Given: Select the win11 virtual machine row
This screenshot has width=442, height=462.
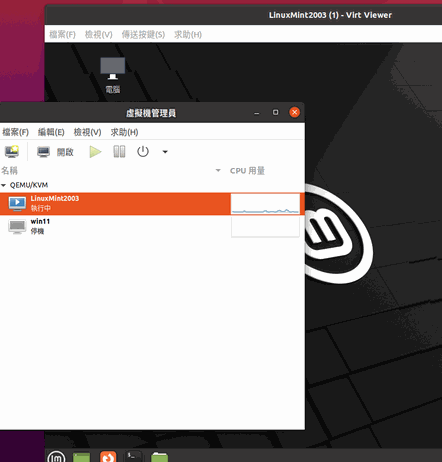Looking at the screenshot, I should pyautogui.click(x=152, y=226).
